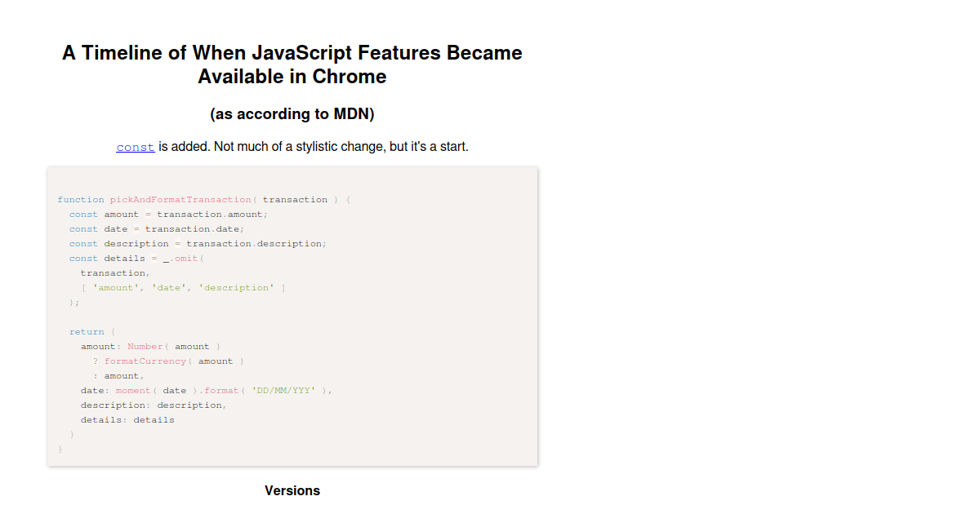Open the const link
The image size is (980, 514).
(x=136, y=148)
